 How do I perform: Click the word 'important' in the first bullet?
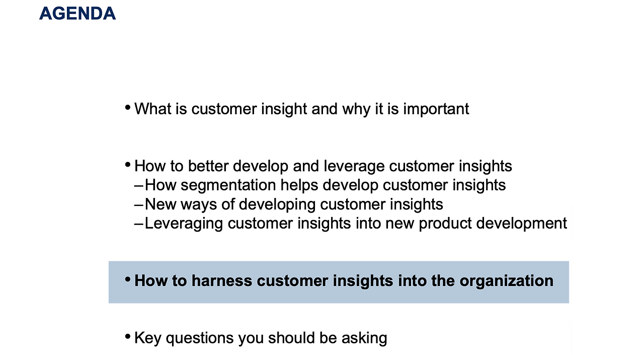tap(436, 109)
